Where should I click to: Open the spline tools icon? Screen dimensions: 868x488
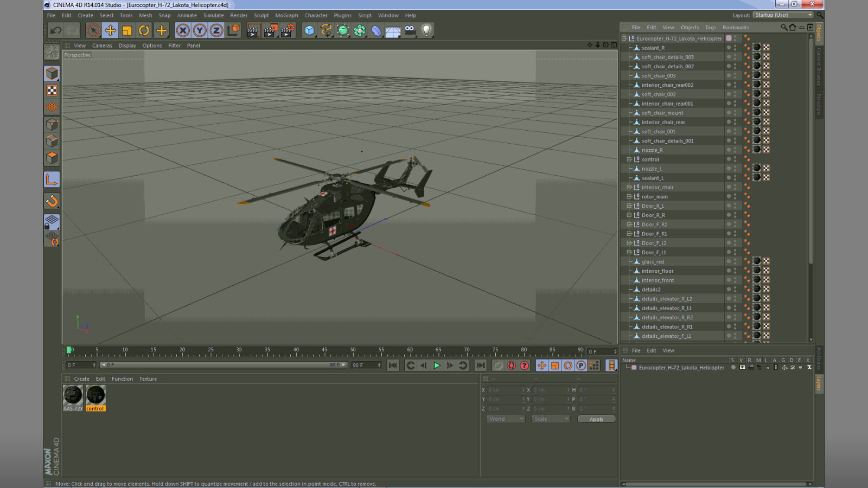click(x=326, y=30)
